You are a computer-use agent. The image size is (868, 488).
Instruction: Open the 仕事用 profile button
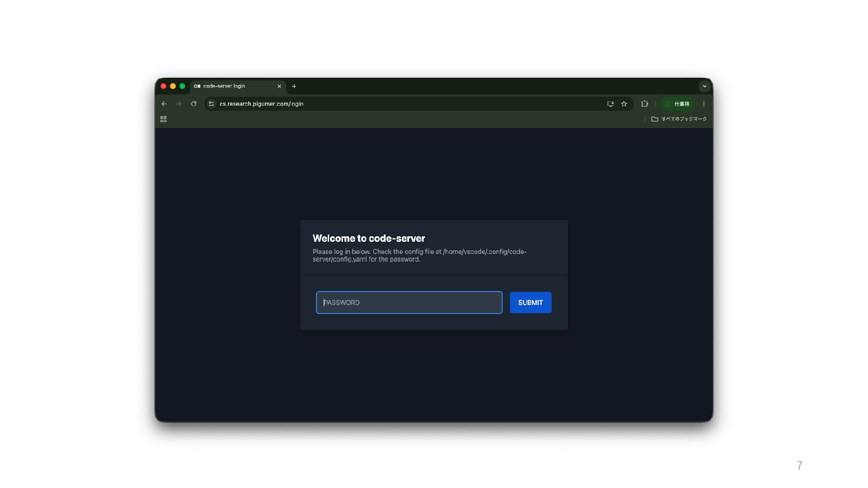click(x=677, y=104)
